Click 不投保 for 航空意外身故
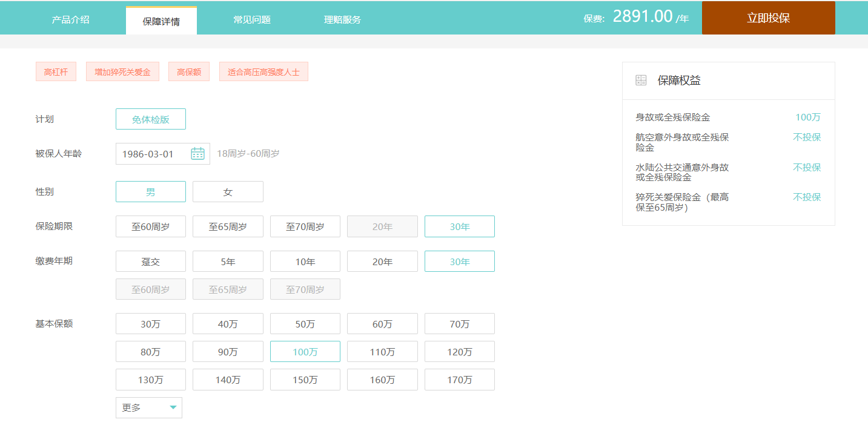868x428 pixels. coord(807,137)
